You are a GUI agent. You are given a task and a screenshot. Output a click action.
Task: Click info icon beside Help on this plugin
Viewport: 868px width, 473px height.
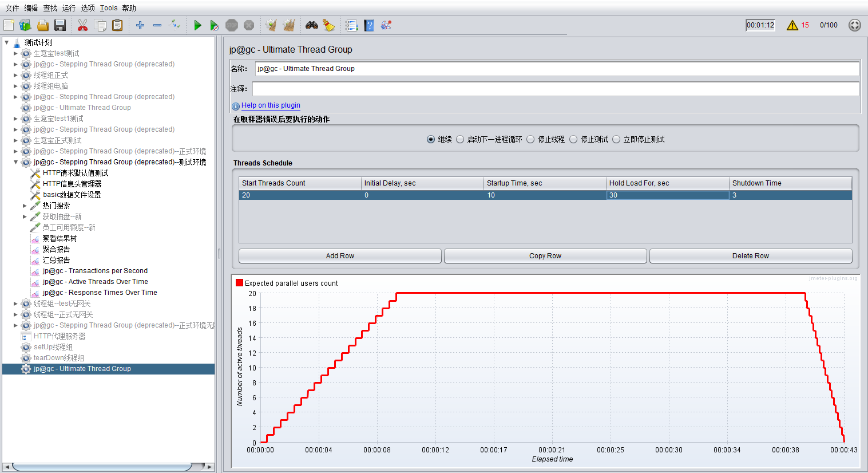point(236,106)
